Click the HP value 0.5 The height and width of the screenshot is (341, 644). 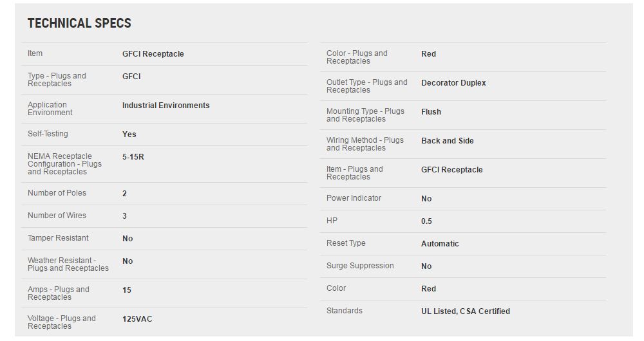click(426, 221)
